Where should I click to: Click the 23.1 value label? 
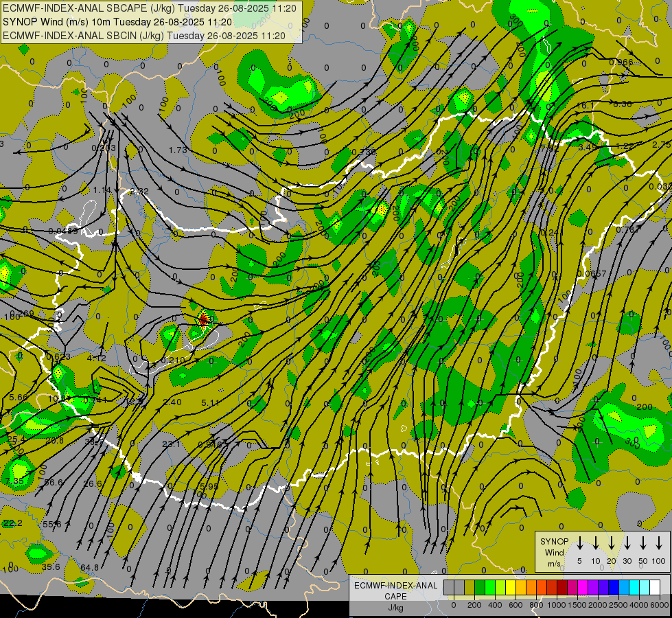[172, 444]
